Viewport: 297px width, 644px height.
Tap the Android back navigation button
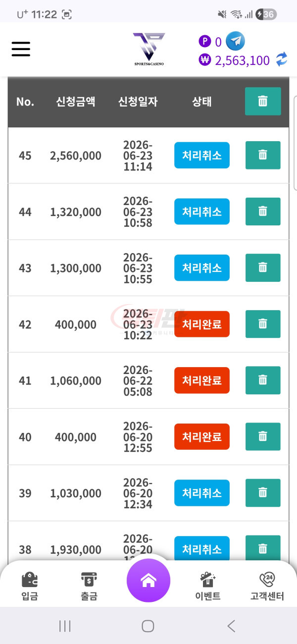click(x=231, y=626)
